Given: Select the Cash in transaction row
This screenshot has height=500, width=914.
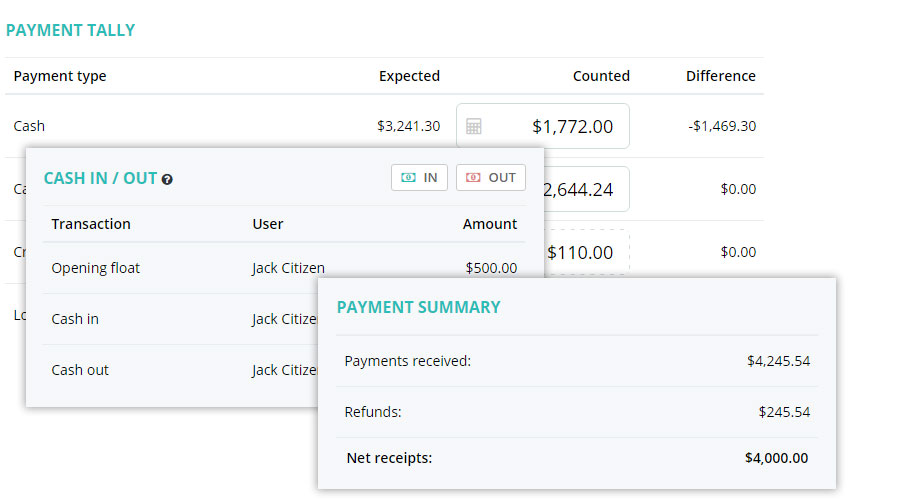Looking at the screenshot, I should pyautogui.click(x=181, y=319).
